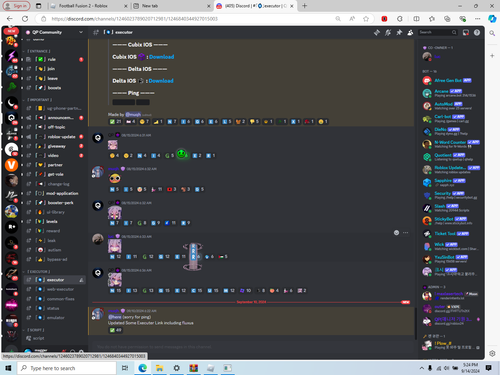
Task: Click Windows taskbar search box
Action: pos(67,368)
